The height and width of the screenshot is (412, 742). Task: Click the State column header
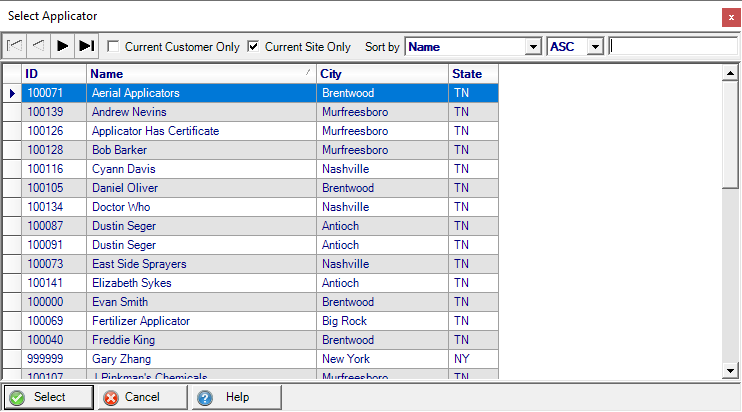[472, 74]
